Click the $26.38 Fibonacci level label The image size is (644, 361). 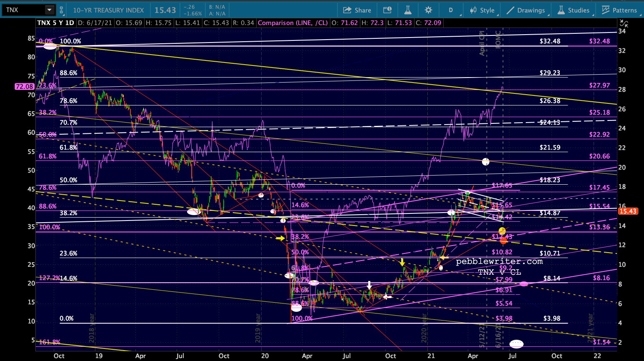tap(550, 100)
